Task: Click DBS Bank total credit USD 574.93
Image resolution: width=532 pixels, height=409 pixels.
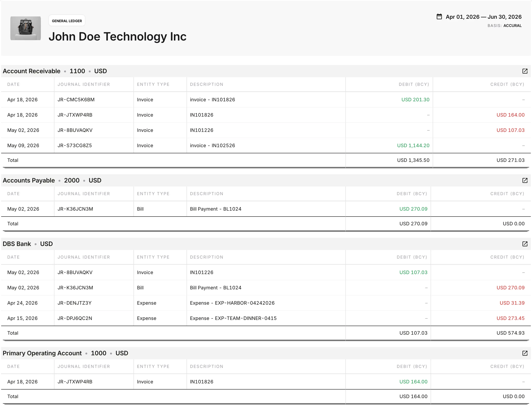Action: (510, 333)
